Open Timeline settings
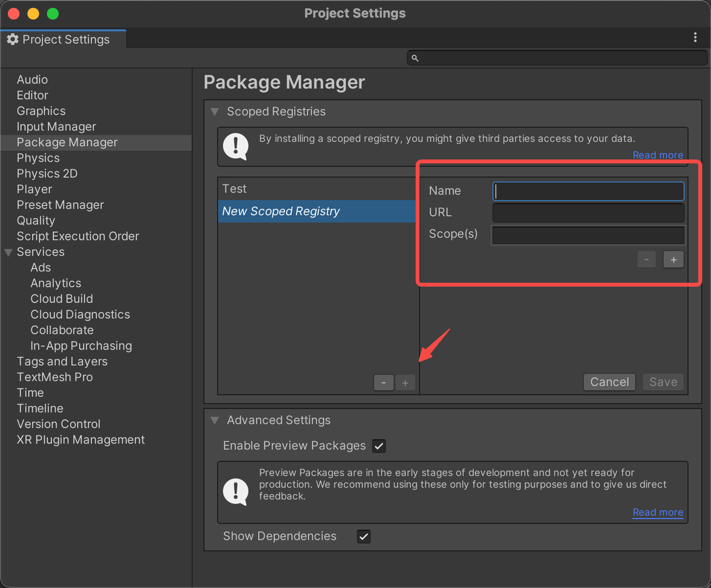This screenshot has height=588, width=711. 40,408
